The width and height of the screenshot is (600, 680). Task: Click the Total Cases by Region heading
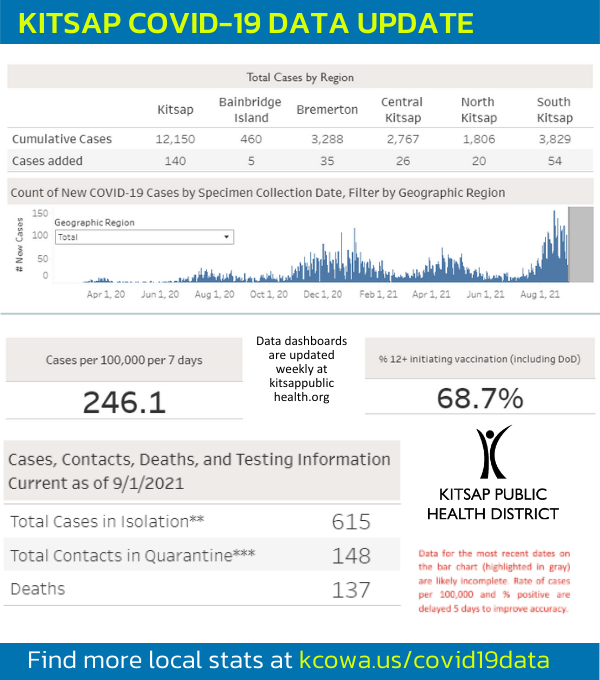coord(300,77)
